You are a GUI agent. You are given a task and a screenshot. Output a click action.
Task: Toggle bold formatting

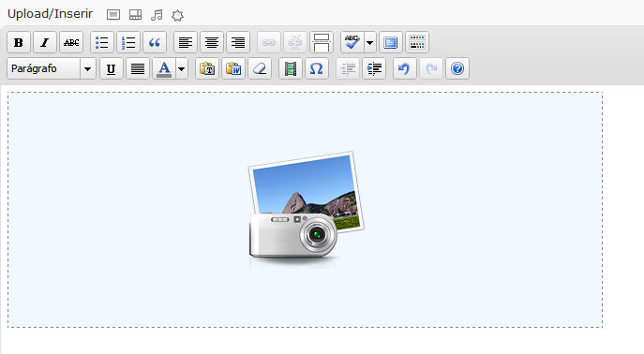tap(19, 42)
